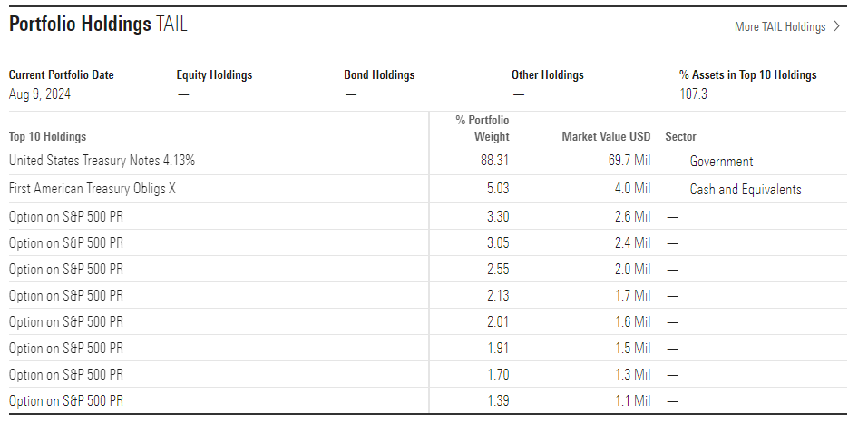Click the Current Portfolio Date label
The height and width of the screenshot is (424, 868).
(62, 75)
